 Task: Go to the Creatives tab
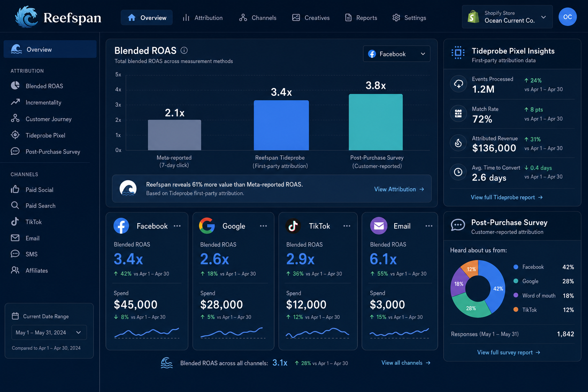point(311,18)
